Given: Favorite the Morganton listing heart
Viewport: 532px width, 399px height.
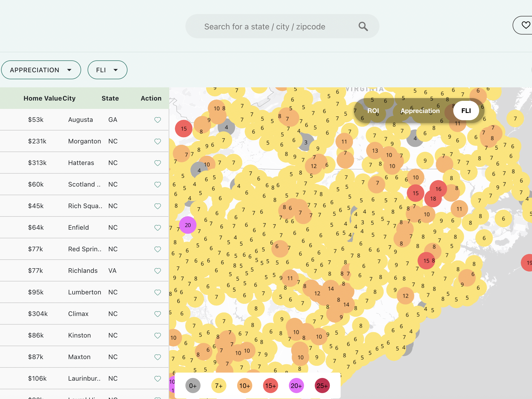Looking at the screenshot, I should point(158,141).
